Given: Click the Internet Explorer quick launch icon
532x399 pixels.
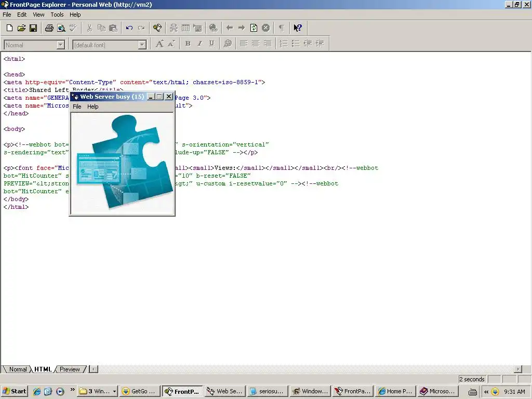Looking at the screenshot, I should click(x=37, y=392).
